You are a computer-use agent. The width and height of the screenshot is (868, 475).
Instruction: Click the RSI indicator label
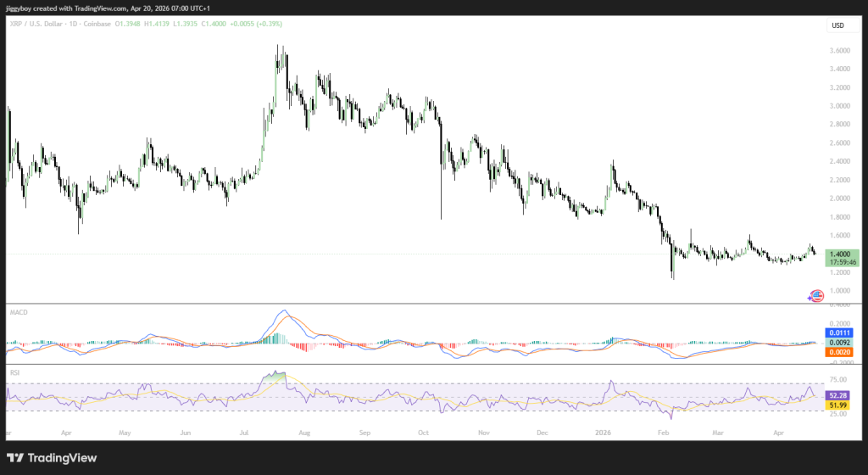click(x=15, y=372)
